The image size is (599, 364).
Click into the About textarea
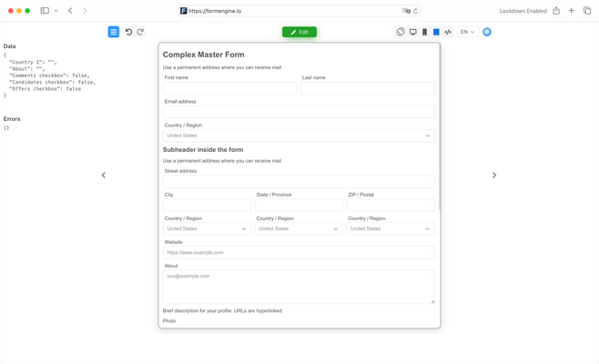[x=299, y=287]
